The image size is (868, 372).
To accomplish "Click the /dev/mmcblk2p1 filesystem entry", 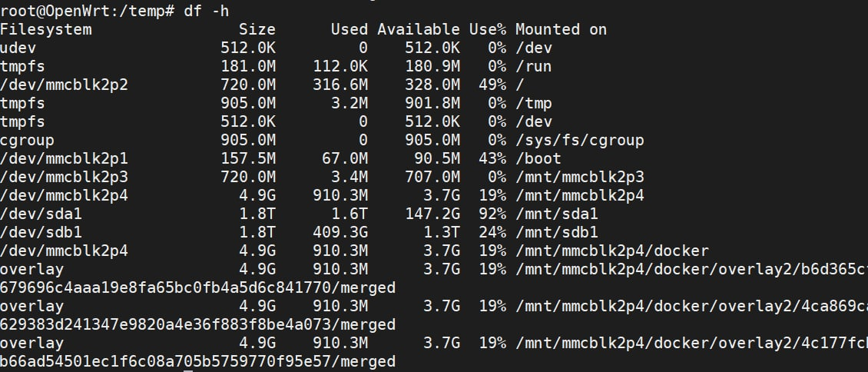I will tap(65, 159).
